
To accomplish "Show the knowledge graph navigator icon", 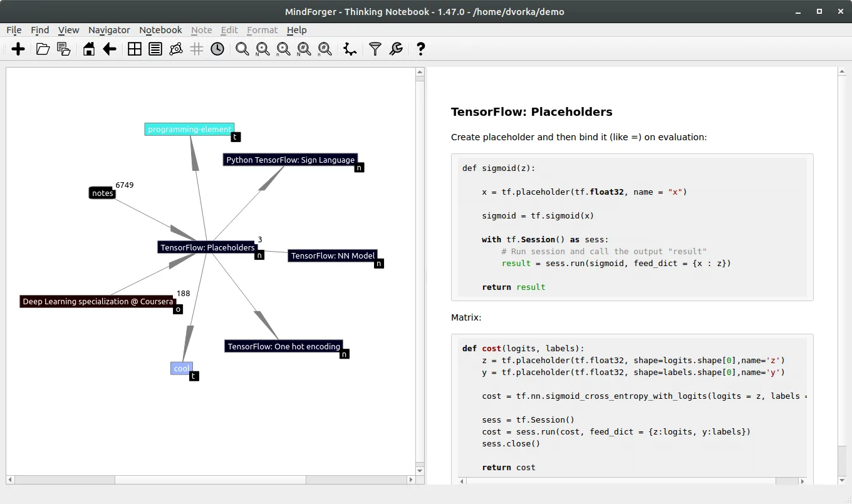I will pos(176,49).
